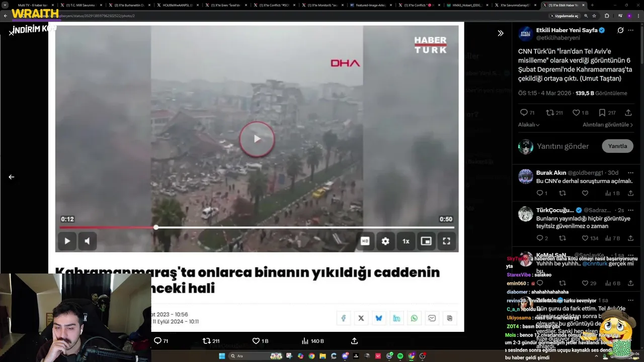Bookmark the tweet showing 217
Screen dimensions: 644x362
(607, 113)
